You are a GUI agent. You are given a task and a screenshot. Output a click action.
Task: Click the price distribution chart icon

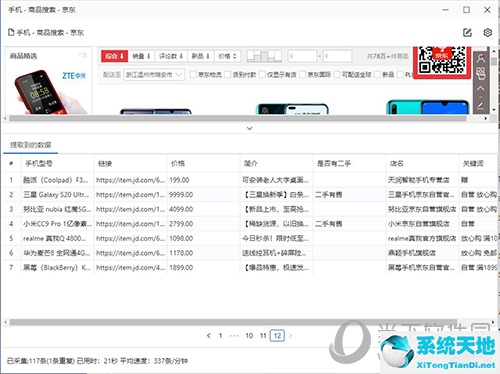coord(264,56)
